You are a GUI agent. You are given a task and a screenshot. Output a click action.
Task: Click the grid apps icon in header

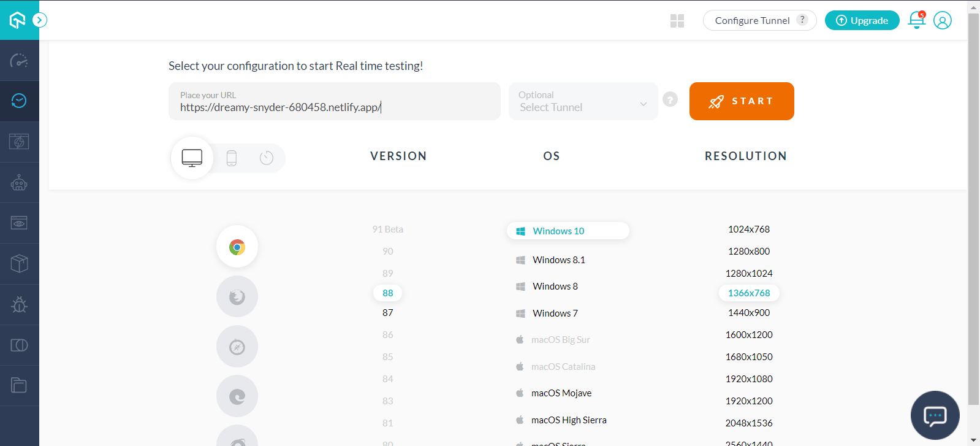coord(677,21)
